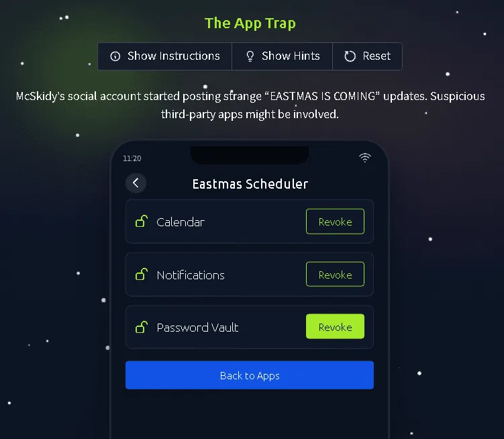Revoke the Notifications permission
This screenshot has width=504, height=439.
[335, 275]
